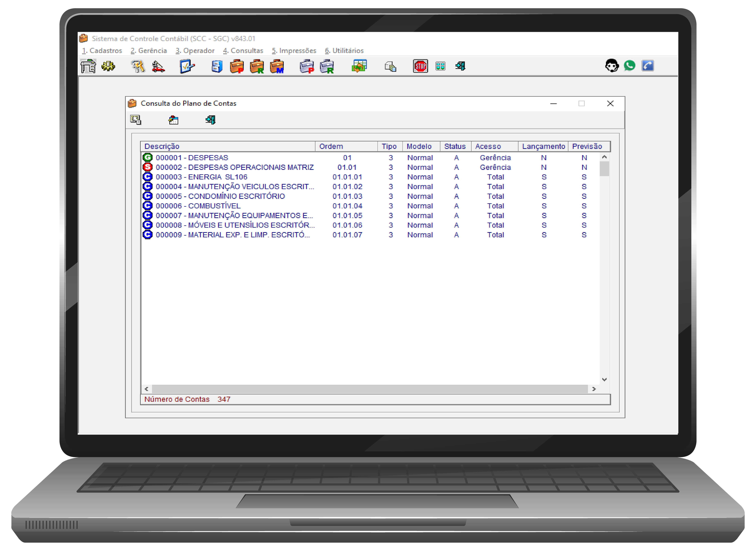Open the 3. Operador menu

point(195,51)
